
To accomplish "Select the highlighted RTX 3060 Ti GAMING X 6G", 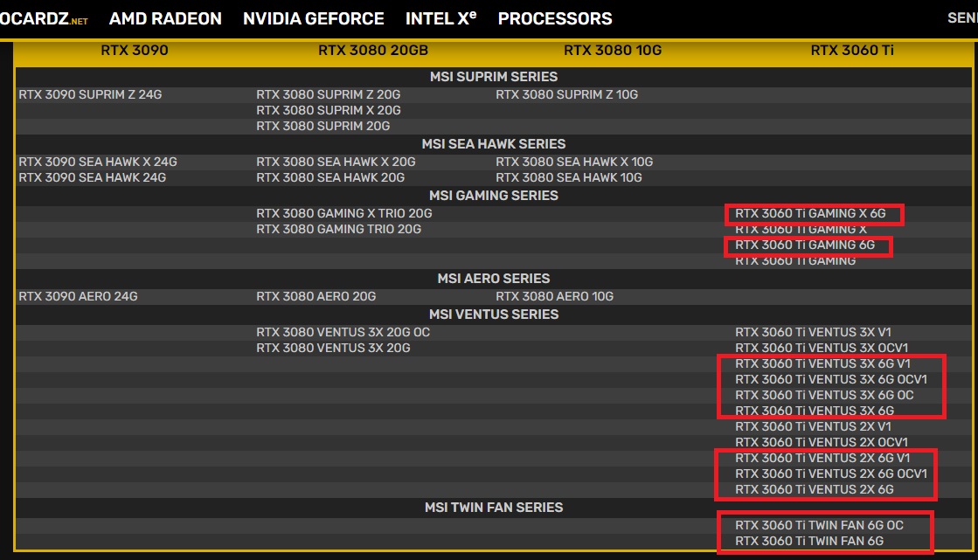I will pyautogui.click(x=815, y=213).
